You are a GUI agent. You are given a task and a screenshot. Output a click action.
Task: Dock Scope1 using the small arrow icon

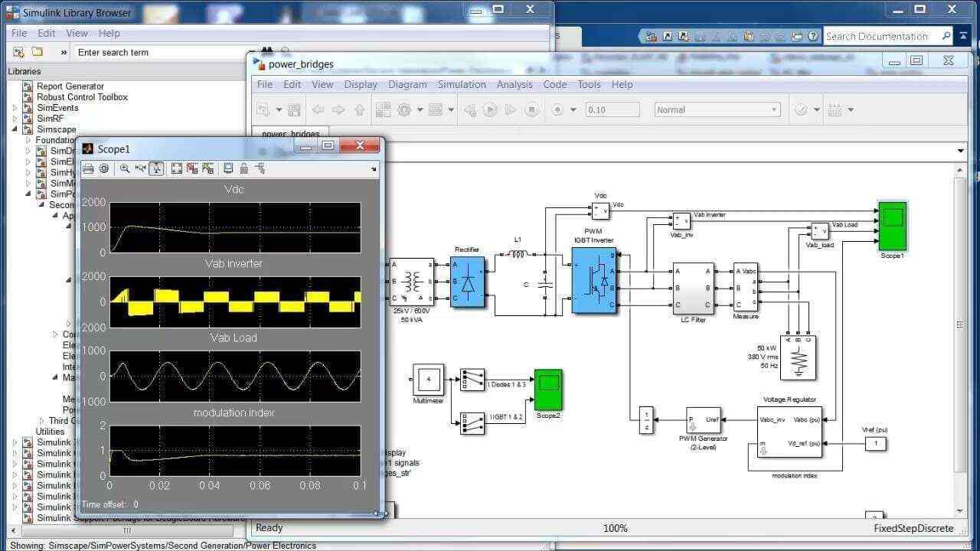374,169
